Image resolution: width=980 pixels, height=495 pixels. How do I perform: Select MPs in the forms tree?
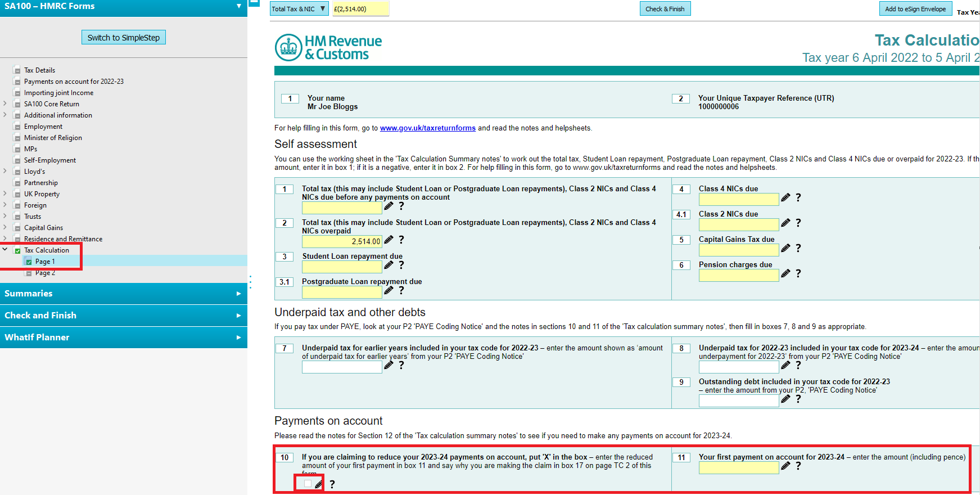click(x=31, y=149)
